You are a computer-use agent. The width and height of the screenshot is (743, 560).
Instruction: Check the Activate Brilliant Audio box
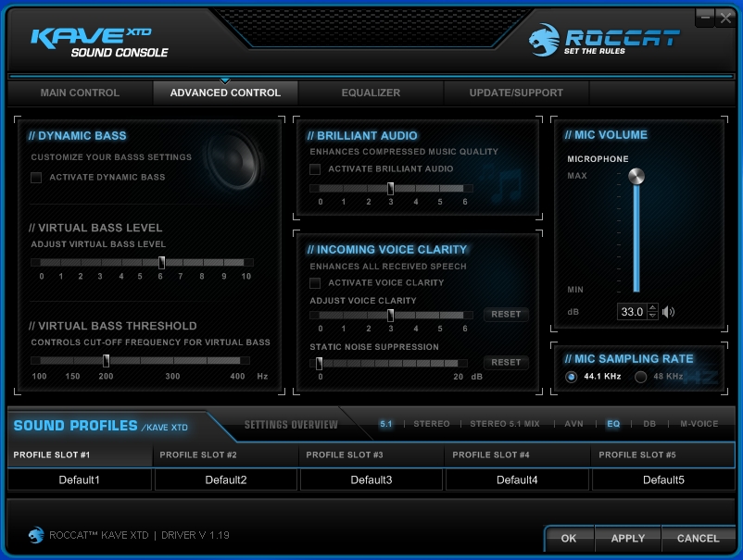click(x=315, y=169)
